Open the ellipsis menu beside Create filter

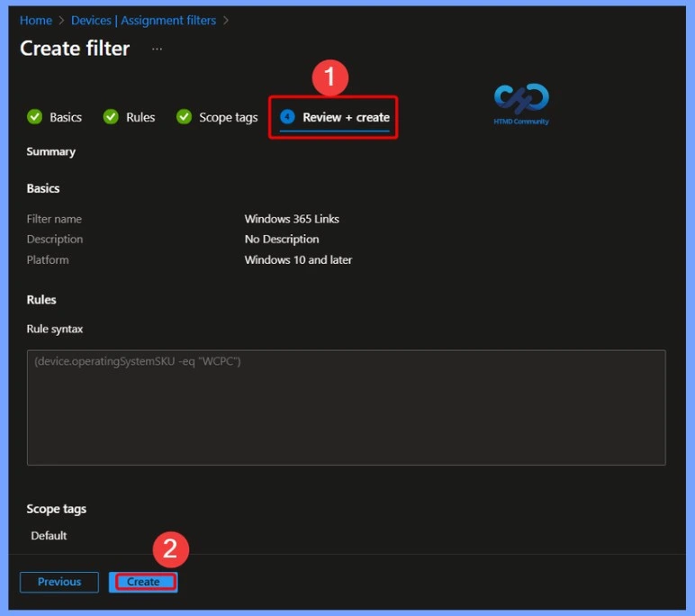[x=157, y=49]
